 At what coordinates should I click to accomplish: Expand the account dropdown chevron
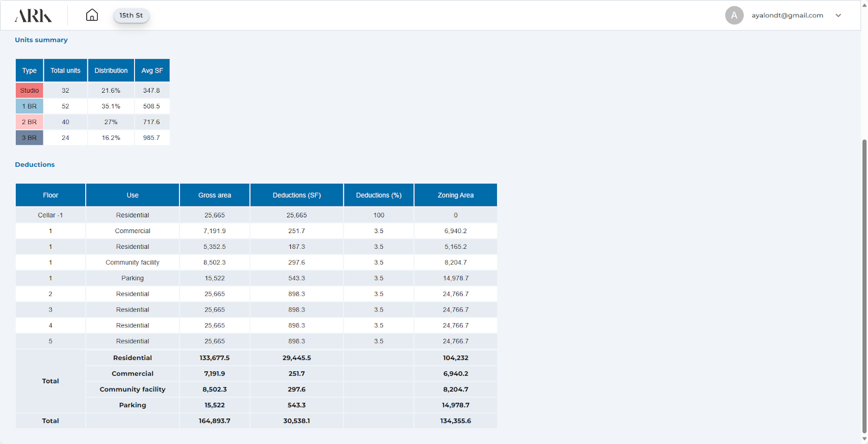838,16
